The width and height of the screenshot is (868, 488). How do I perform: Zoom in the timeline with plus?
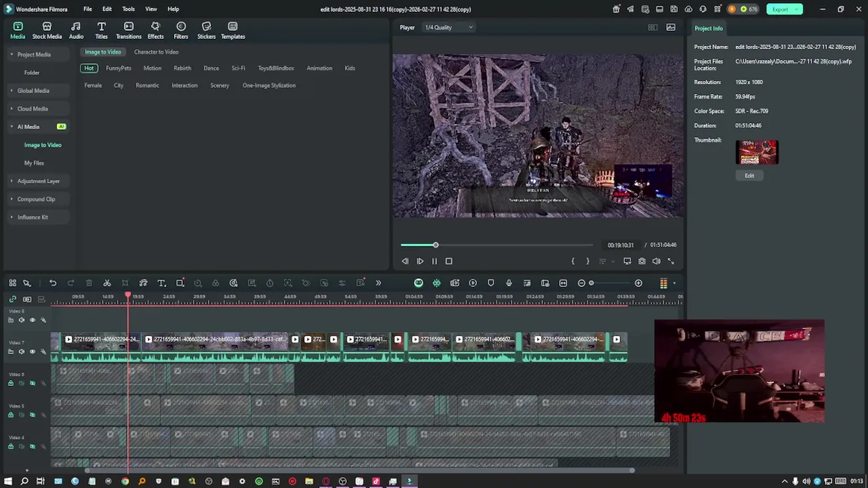[638, 283]
